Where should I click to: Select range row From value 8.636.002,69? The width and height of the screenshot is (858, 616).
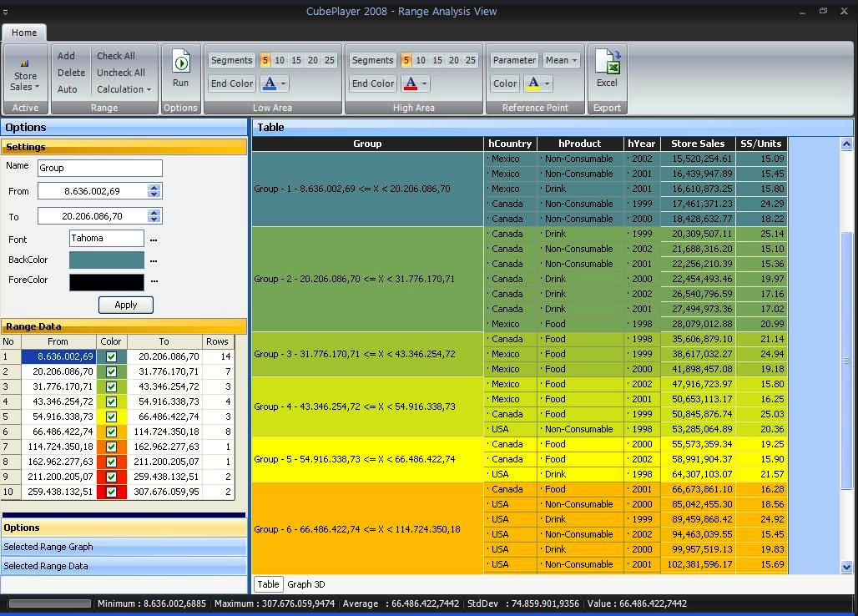coord(58,356)
